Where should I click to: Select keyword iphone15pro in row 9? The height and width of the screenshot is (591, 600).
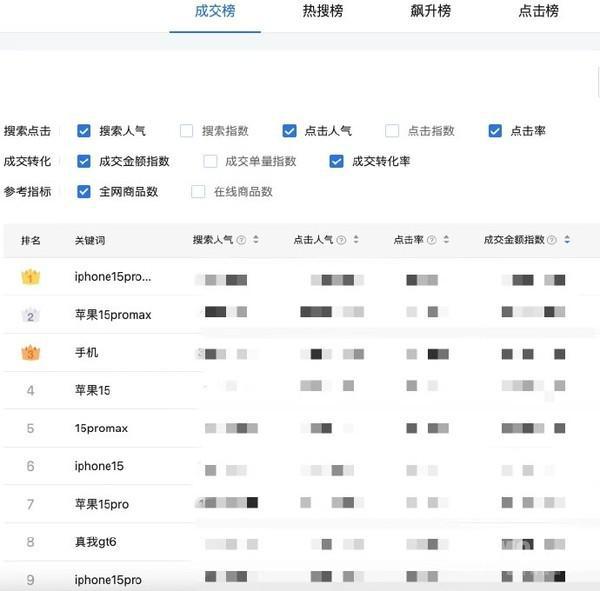[x=108, y=580]
